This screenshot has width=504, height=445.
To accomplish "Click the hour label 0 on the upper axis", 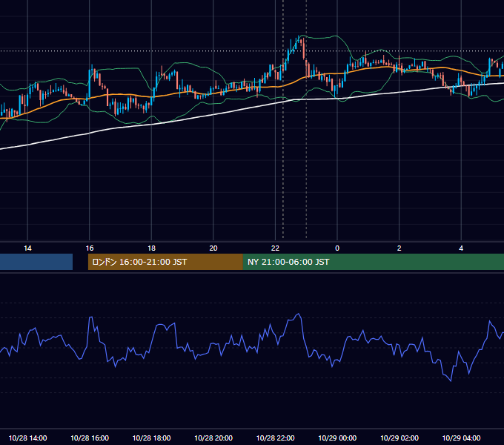I will pos(337,248).
